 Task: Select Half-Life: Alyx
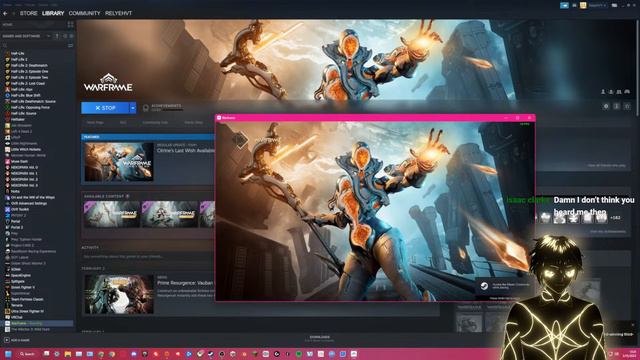point(22,89)
